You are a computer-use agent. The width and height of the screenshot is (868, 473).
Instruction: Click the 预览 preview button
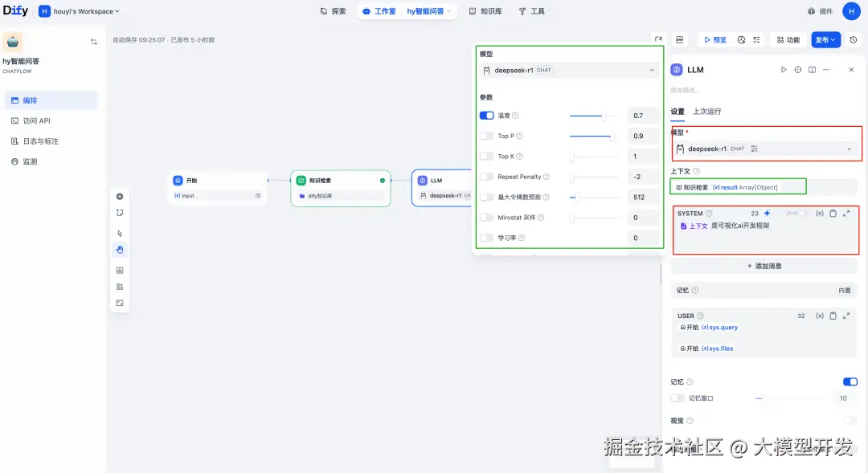point(714,40)
